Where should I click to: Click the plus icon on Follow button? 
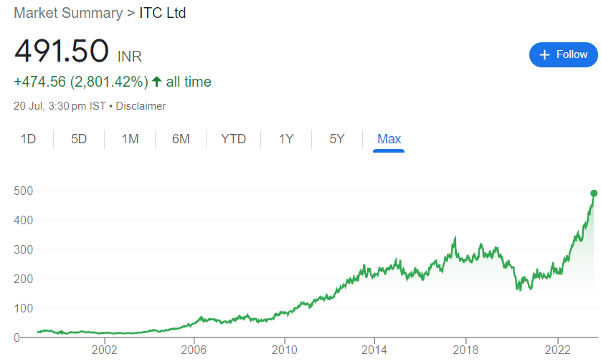(544, 55)
